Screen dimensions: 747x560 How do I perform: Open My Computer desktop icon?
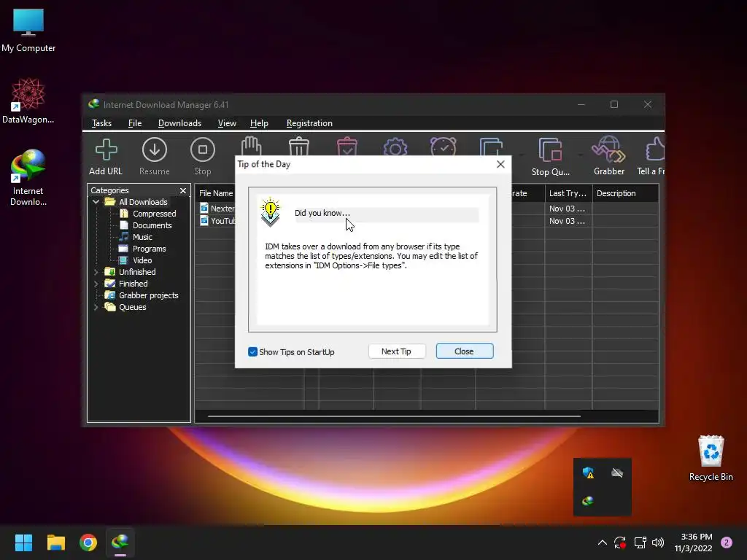coord(28,31)
